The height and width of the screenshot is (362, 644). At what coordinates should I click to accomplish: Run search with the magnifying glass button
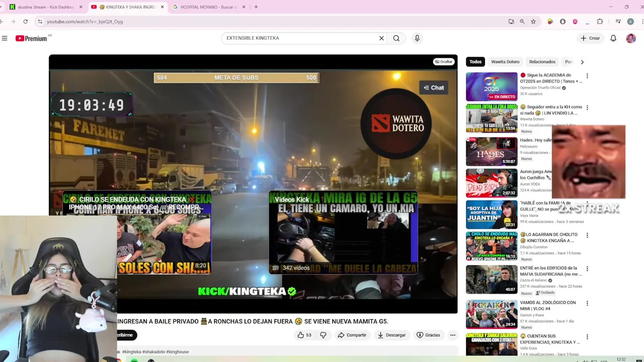click(x=396, y=38)
